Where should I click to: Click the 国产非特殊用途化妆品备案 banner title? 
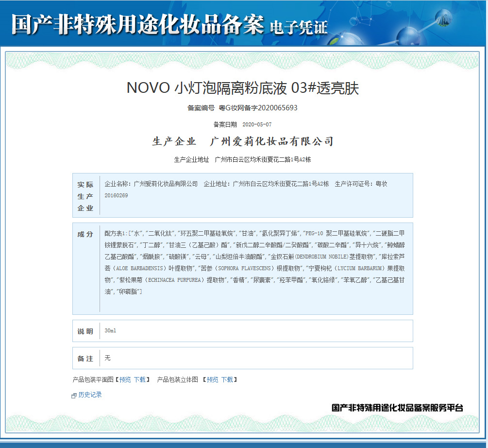137,24
